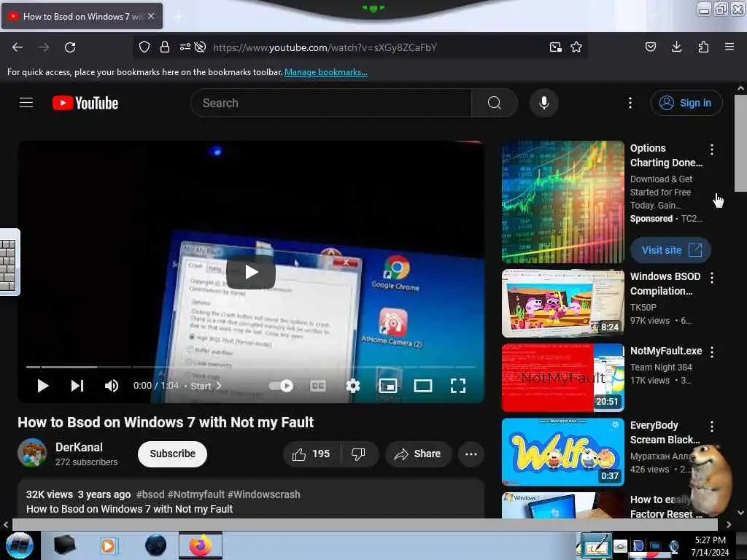Viewport: 747px width, 560px height.
Task: Skip to the next video
Action: [x=77, y=386]
